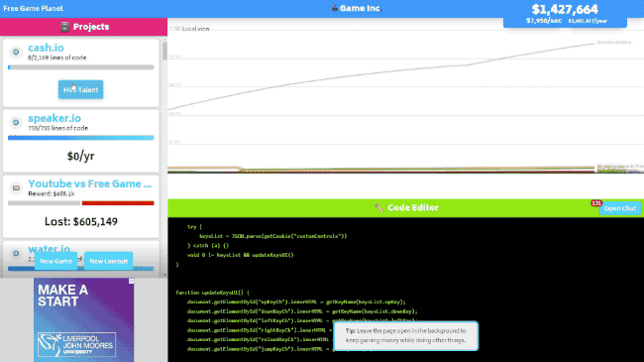Click the red chat notification badge
The width and height of the screenshot is (644, 362).
point(596,202)
